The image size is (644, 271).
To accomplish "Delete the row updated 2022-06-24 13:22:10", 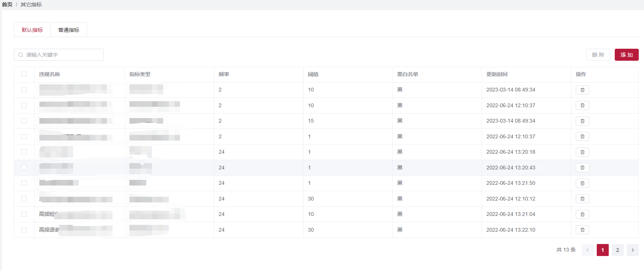I will (582, 230).
